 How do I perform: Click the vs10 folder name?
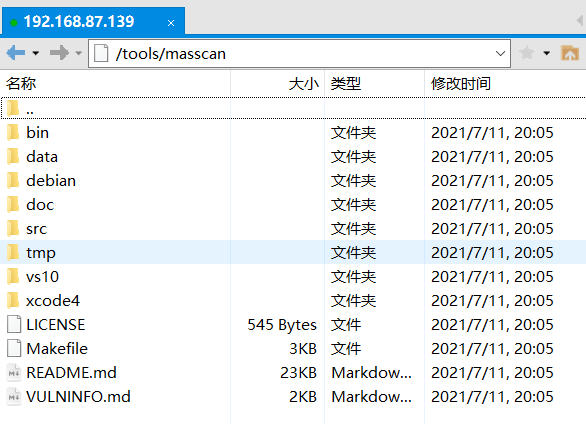tap(42, 276)
